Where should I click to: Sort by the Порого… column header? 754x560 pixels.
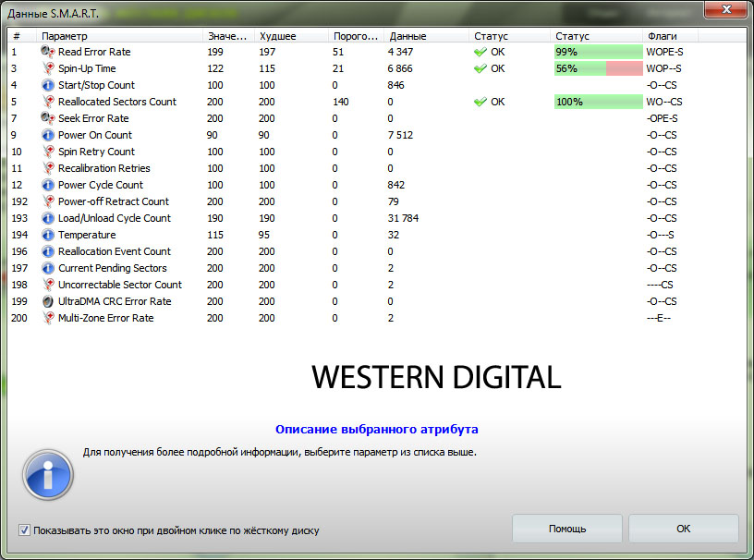(x=357, y=36)
